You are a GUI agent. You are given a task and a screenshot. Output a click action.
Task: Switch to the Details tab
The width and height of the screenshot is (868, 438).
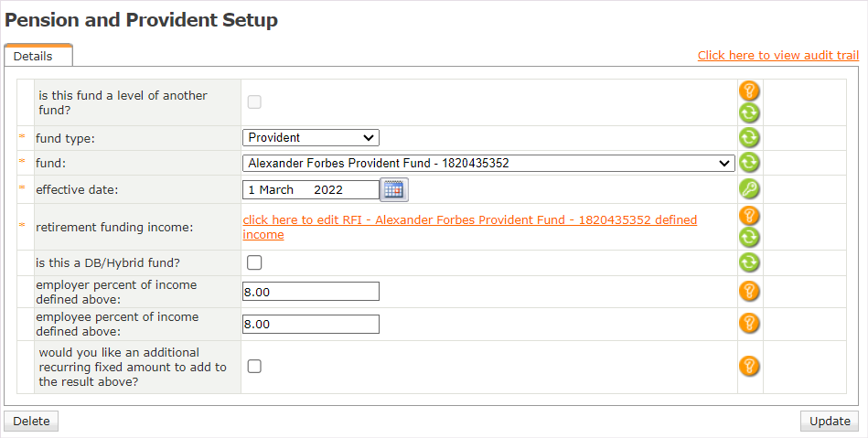pos(33,56)
